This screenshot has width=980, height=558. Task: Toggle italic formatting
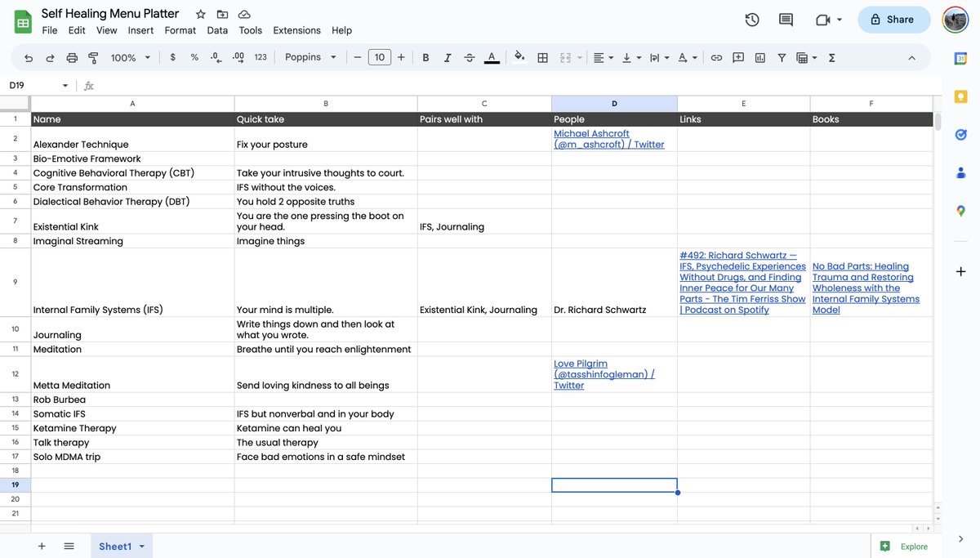[x=448, y=58]
